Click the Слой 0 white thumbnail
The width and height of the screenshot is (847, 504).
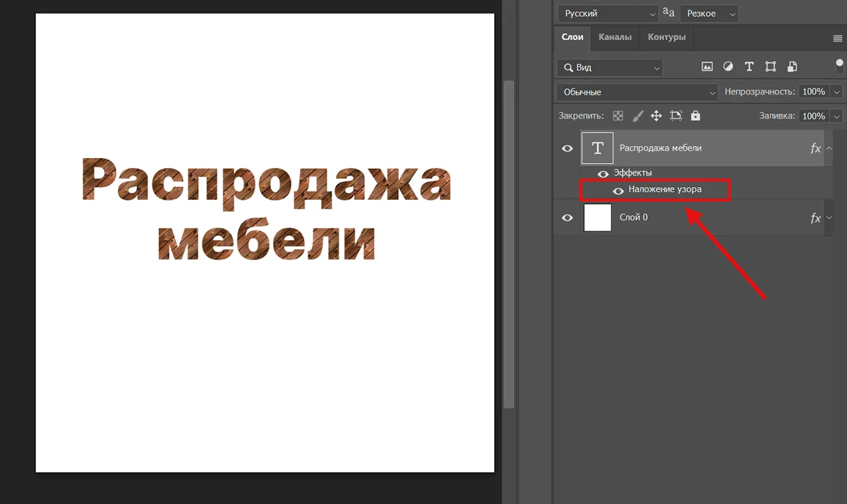[x=598, y=217]
